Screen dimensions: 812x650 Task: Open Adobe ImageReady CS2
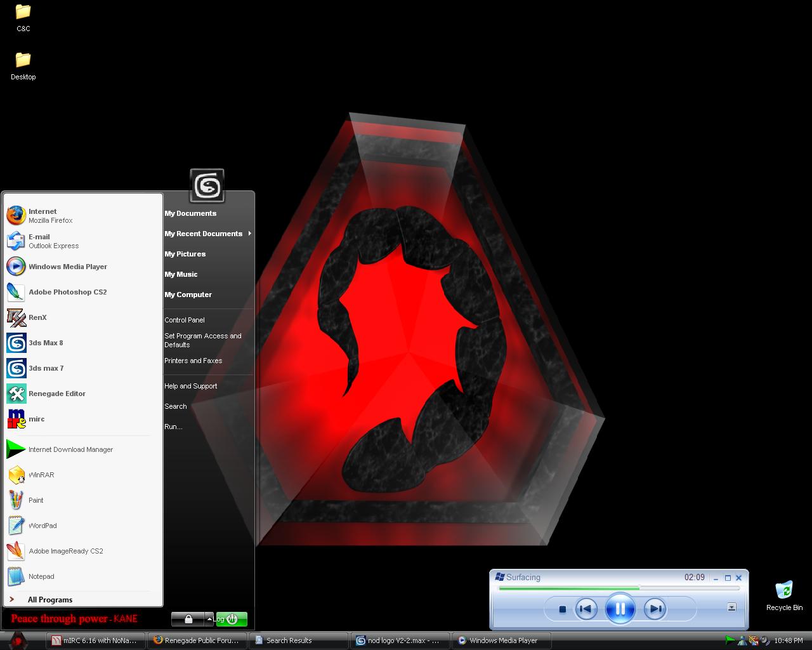tap(65, 551)
